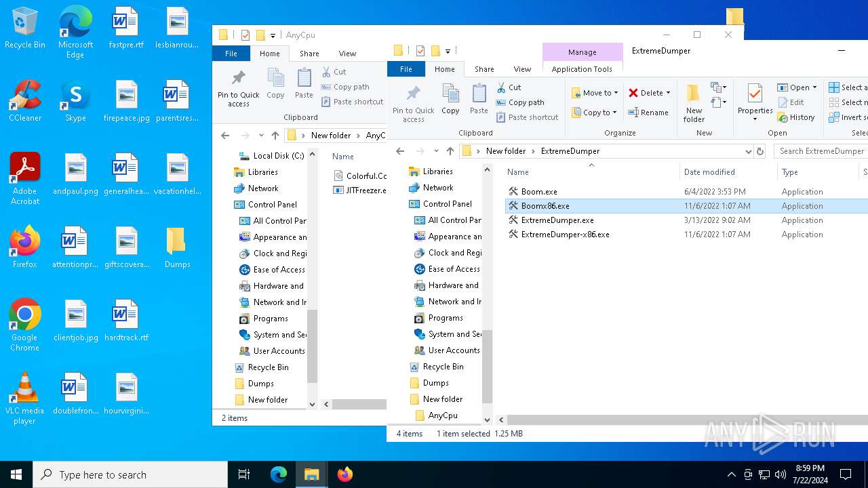Screen dimensions: 868x488
Task: Open Skype desktop shortcut
Action: [x=75, y=102]
